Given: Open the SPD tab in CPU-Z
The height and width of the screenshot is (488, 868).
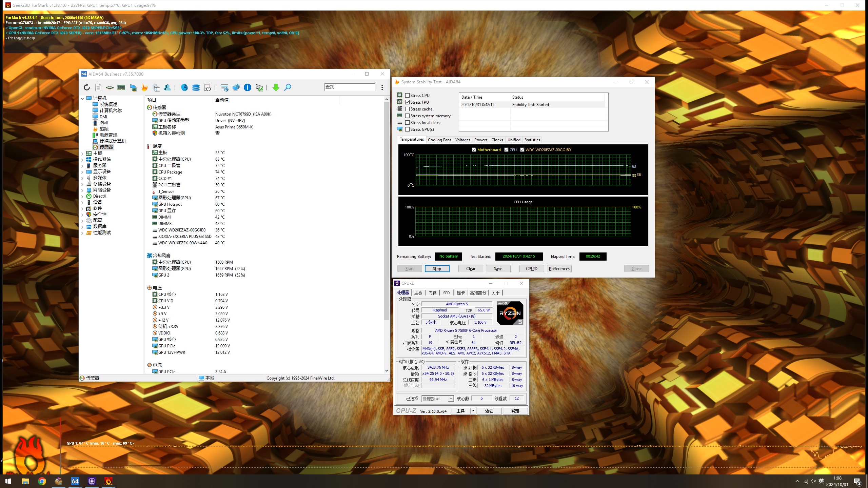Looking at the screenshot, I should [447, 293].
